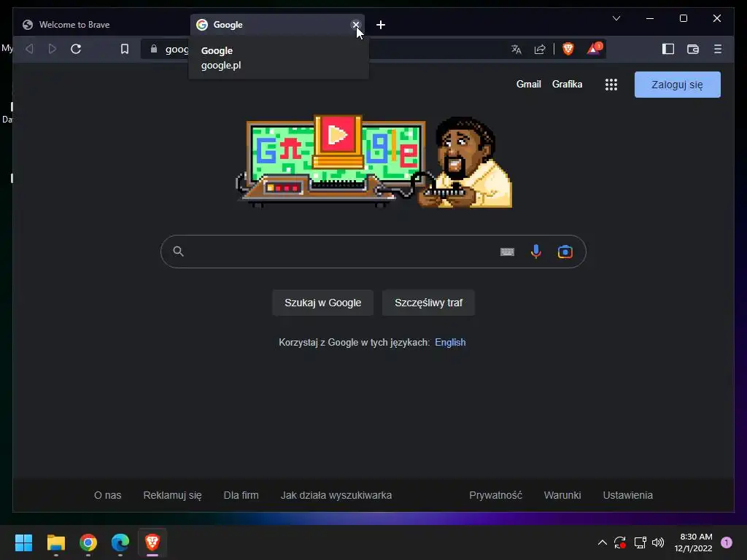This screenshot has height=560, width=747.
Task: Open O nas footer link
Action: 108,495
